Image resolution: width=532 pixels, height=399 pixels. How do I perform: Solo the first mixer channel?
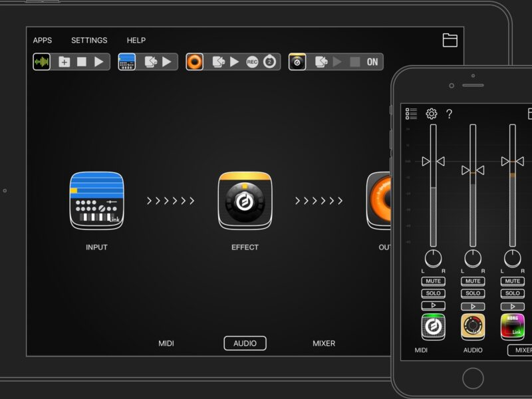pos(434,293)
